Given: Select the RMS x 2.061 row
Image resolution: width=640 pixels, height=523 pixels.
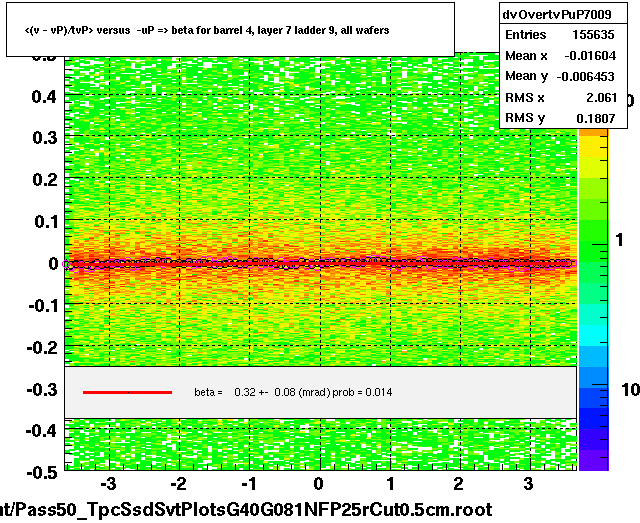Looking at the screenshot, I should [x=560, y=98].
